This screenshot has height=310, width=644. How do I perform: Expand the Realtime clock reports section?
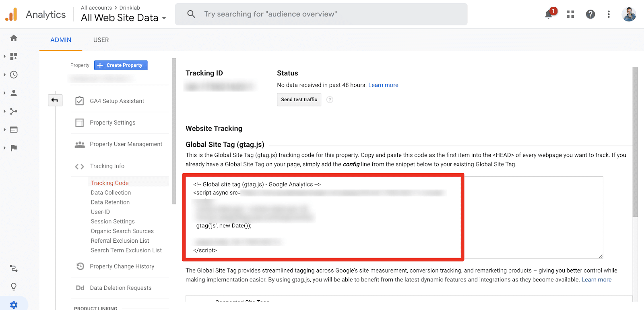(x=14, y=75)
